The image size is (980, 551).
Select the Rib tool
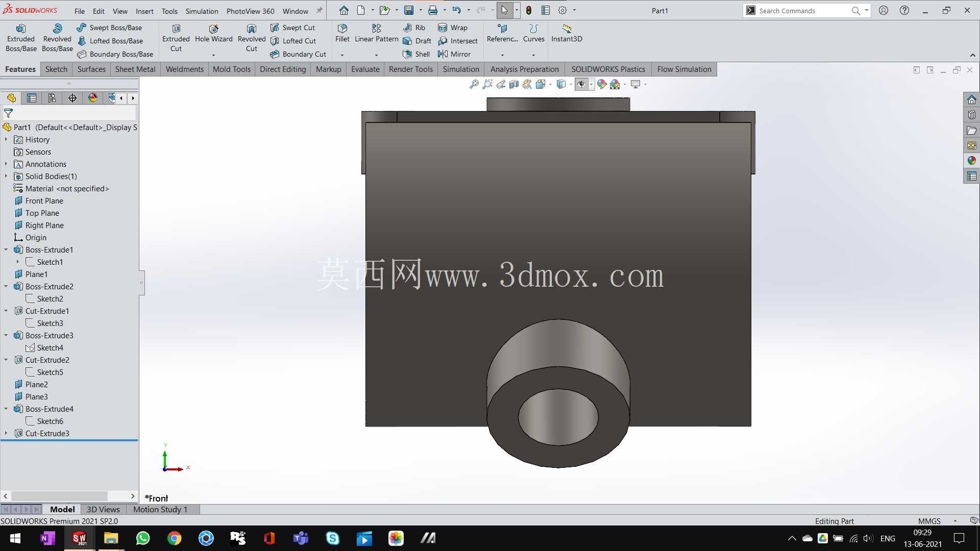pyautogui.click(x=414, y=28)
